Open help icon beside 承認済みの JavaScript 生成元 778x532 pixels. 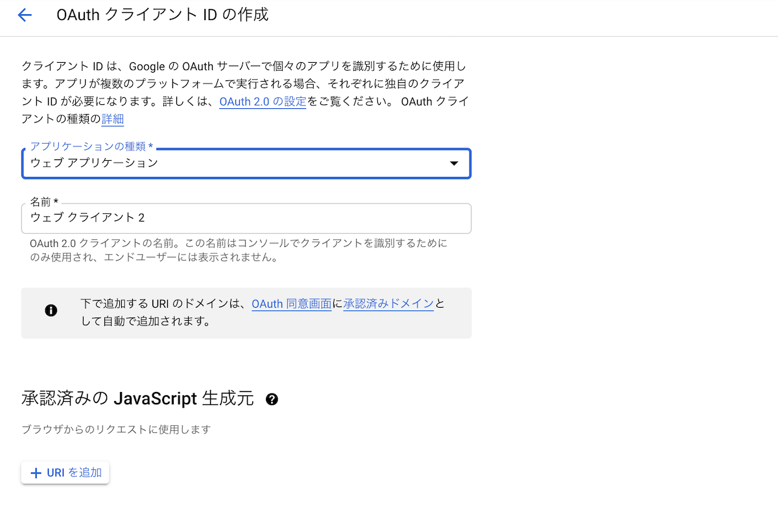pyautogui.click(x=272, y=399)
